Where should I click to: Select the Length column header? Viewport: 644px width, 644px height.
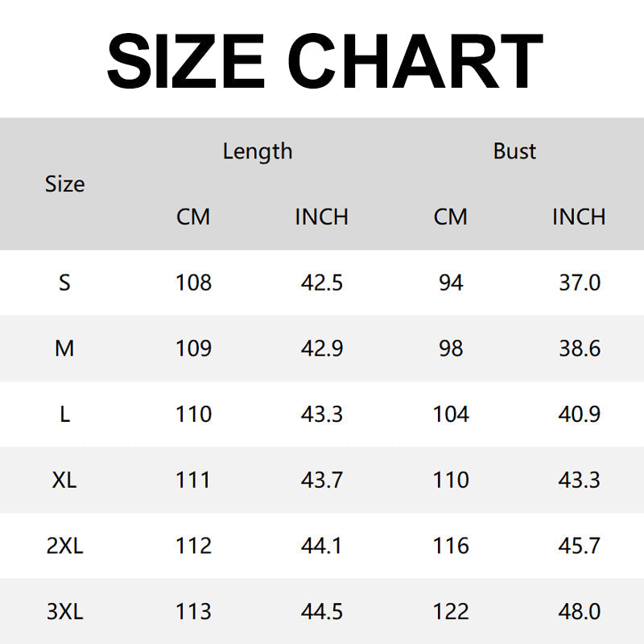pos(258,151)
